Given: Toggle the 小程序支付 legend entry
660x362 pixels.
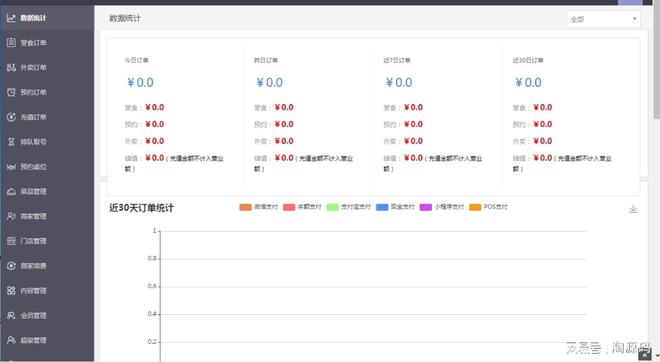Looking at the screenshot, I should click(442, 207).
